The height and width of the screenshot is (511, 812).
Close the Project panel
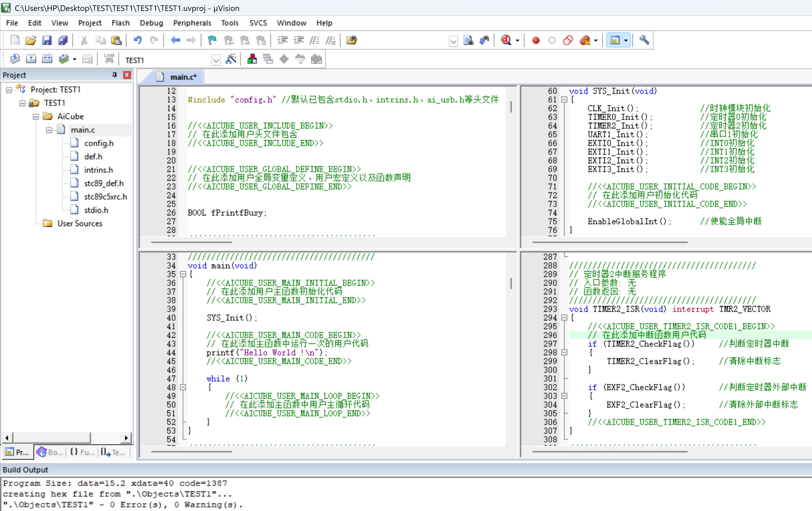[127, 75]
